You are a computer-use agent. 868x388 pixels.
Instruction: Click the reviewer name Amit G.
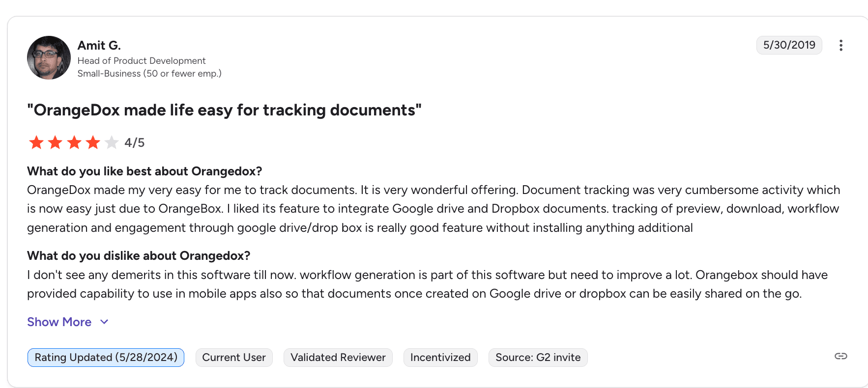(x=99, y=45)
